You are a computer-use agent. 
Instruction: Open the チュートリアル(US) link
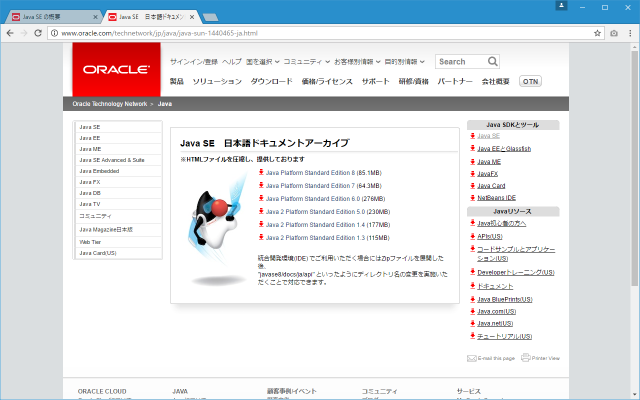(505, 336)
